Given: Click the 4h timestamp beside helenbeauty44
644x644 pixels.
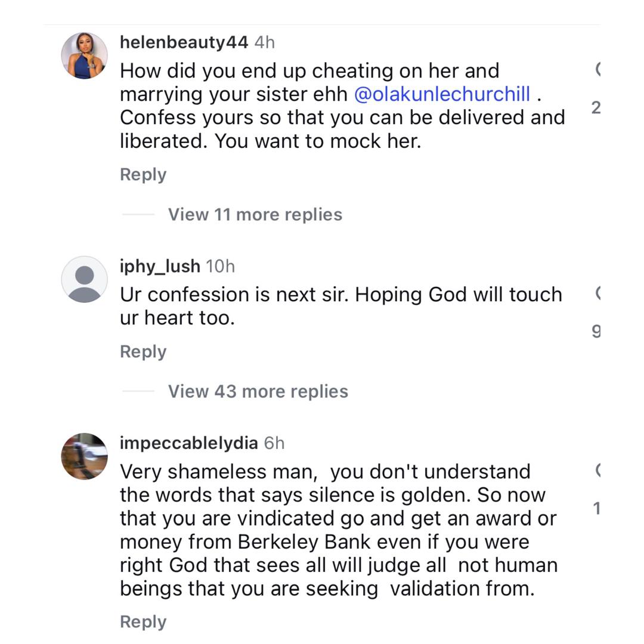Looking at the screenshot, I should 264,42.
